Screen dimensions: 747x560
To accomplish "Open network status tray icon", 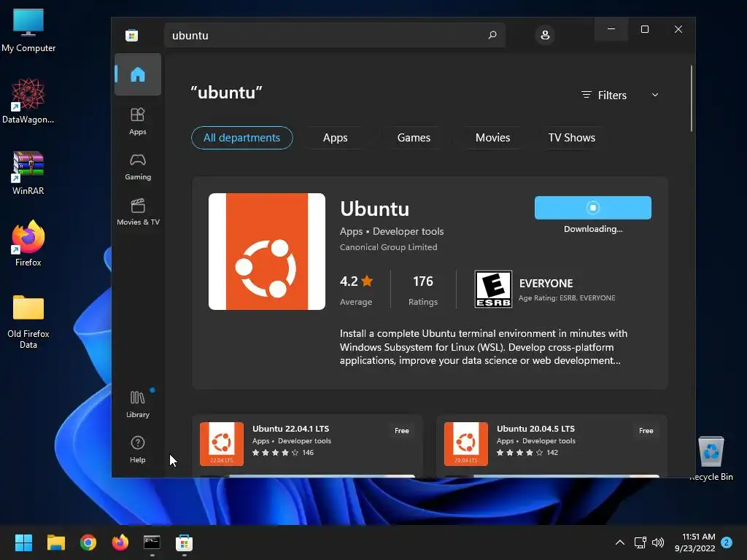I will pyautogui.click(x=640, y=542).
